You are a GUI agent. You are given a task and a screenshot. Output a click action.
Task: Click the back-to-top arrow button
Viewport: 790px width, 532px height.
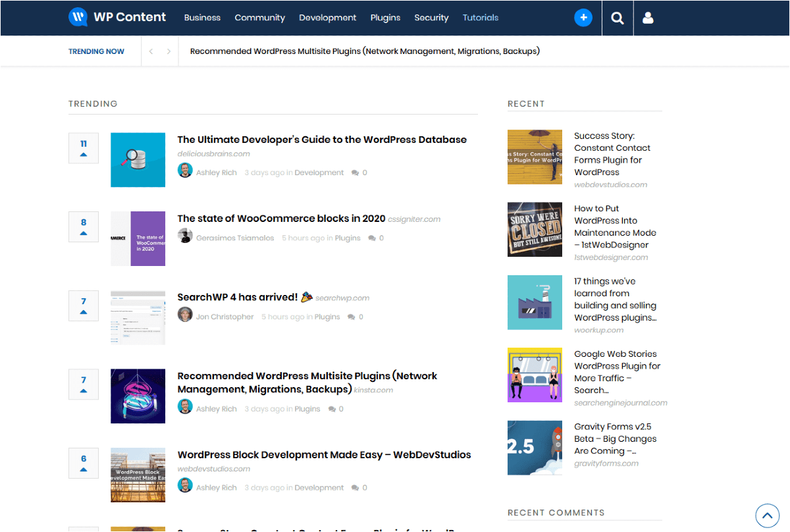(767, 516)
